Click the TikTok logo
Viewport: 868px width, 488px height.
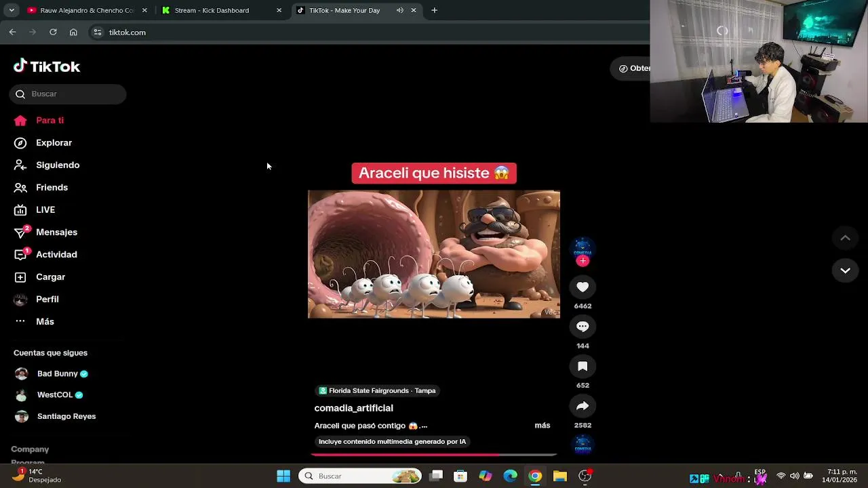pos(47,66)
